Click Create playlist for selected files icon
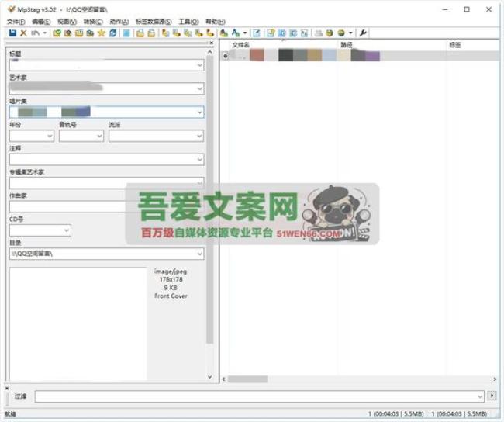504x422 pixels. coord(293,33)
